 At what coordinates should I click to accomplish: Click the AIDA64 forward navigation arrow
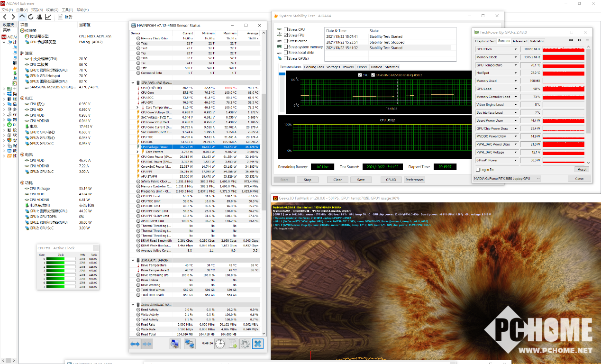point(13,17)
